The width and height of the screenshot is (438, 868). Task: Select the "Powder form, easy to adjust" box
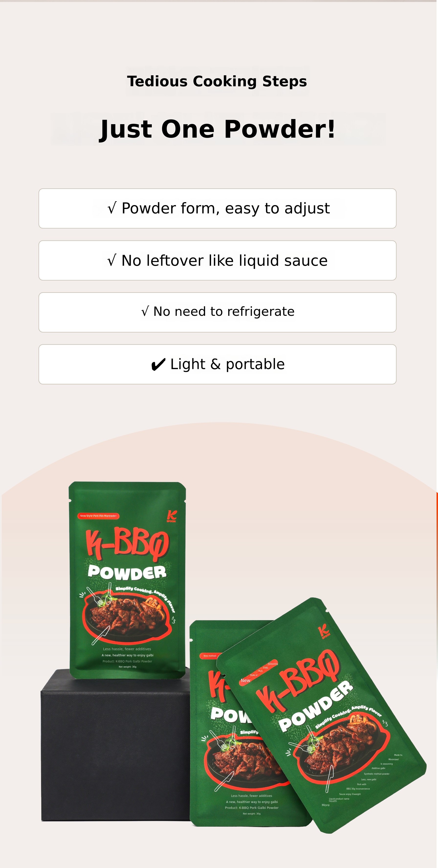(217, 209)
